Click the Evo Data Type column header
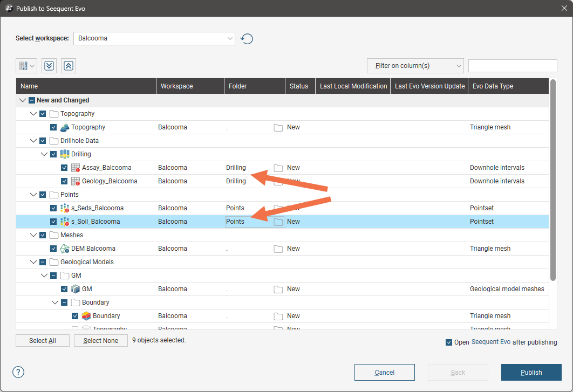This screenshot has height=392, width=573. tap(493, 86)
